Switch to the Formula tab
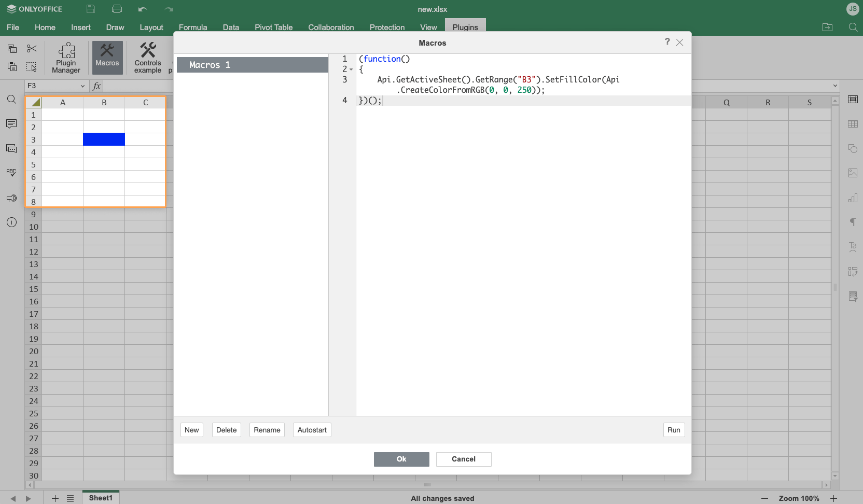Viewport: 863px width, 504px height. 193,27
